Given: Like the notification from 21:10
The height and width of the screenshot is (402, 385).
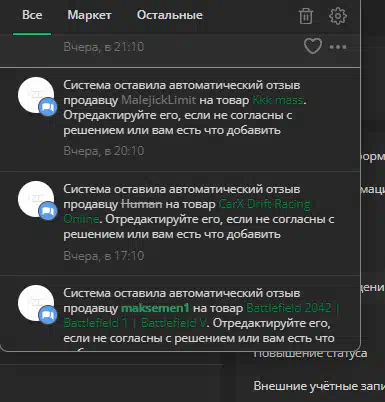Looking at the screenshot, I should point(313,46).
